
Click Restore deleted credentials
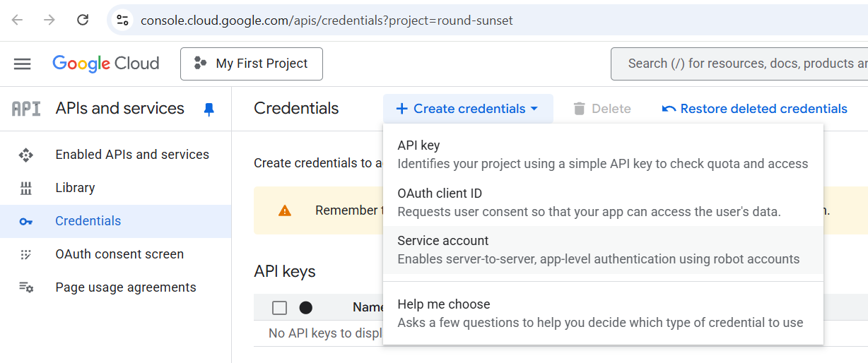(x=754, y=109)
